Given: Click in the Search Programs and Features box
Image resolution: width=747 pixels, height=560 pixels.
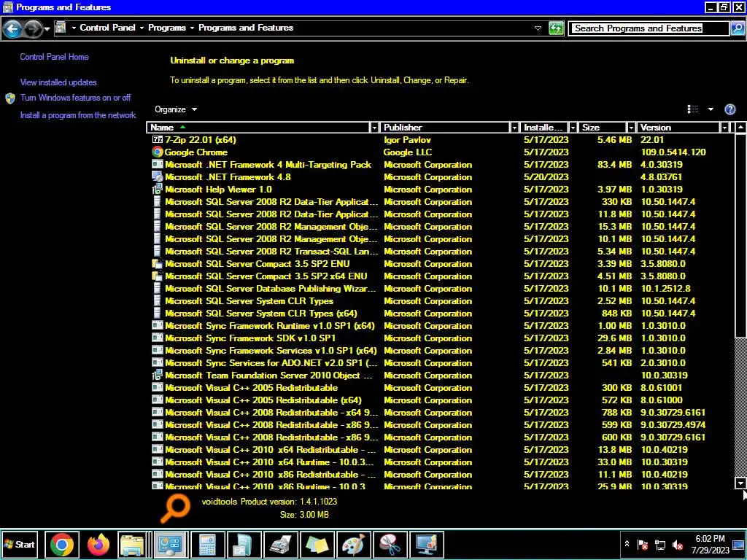Looking at the screenshot, I should (649, 28).
